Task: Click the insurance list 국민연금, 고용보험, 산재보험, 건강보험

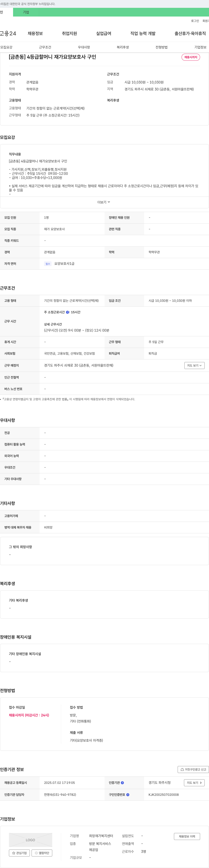Action: (x=69, y=354)
